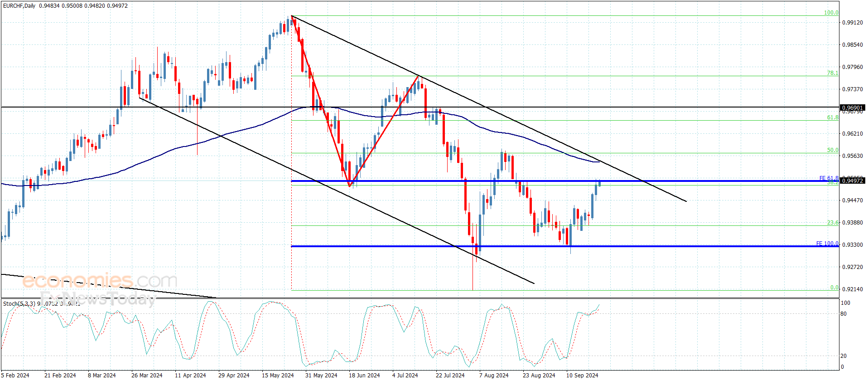Viewport: 868px width, 381px height.
Task: Click the Fibonacci 61.8 green level label
Action: (833, 117)
